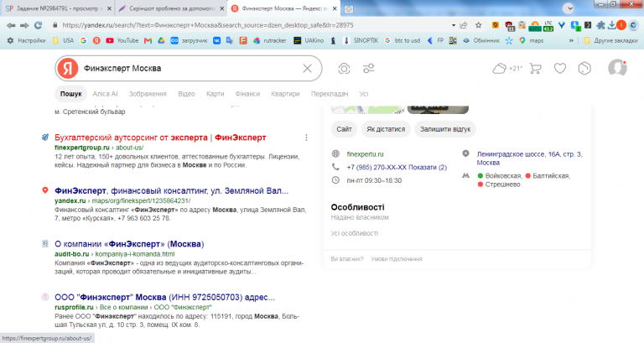Viewport: 644px width, 343px height.
Task: Select the Квартири search tab
Action: pyautogui.click(x=285, y=94)
